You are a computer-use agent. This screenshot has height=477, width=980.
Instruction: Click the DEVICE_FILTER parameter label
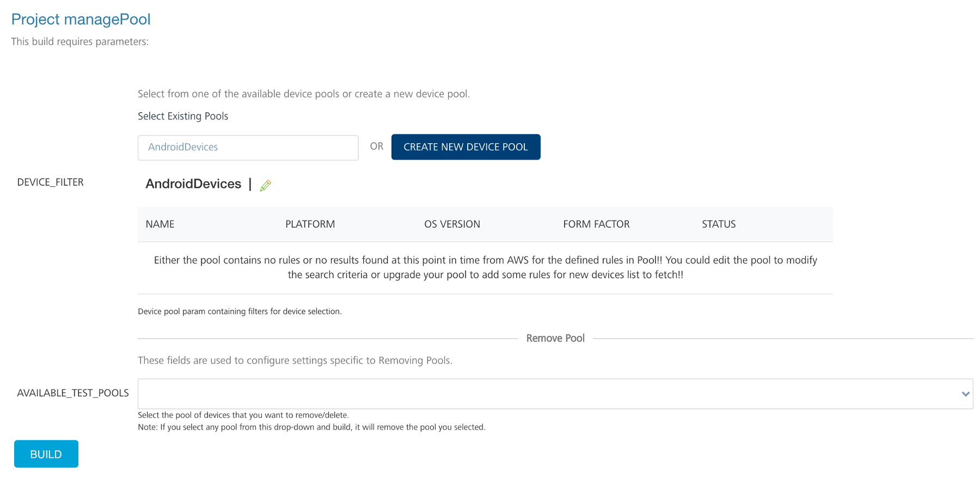[x=50, y=182]
